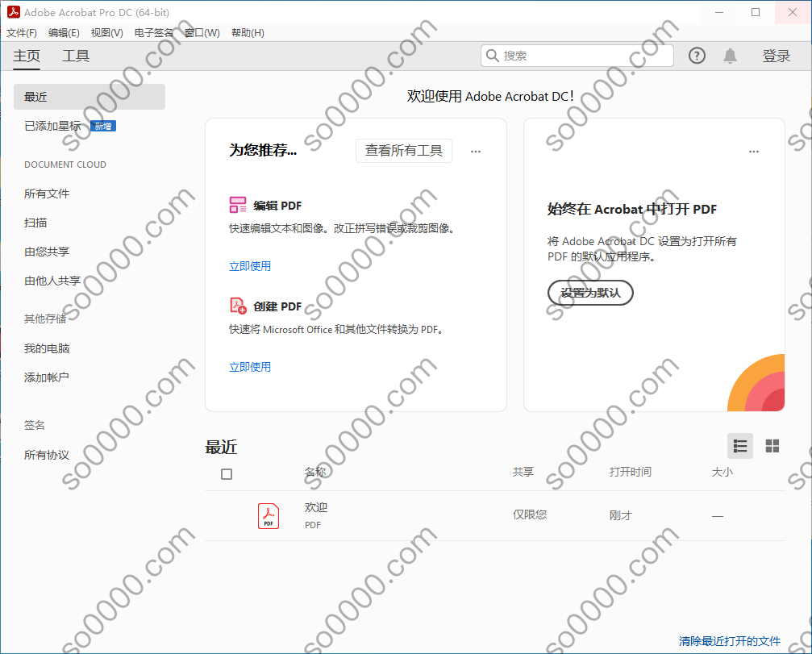Click the 创建 PDF tool icon
812x654 pixels.
pos(238,306)
